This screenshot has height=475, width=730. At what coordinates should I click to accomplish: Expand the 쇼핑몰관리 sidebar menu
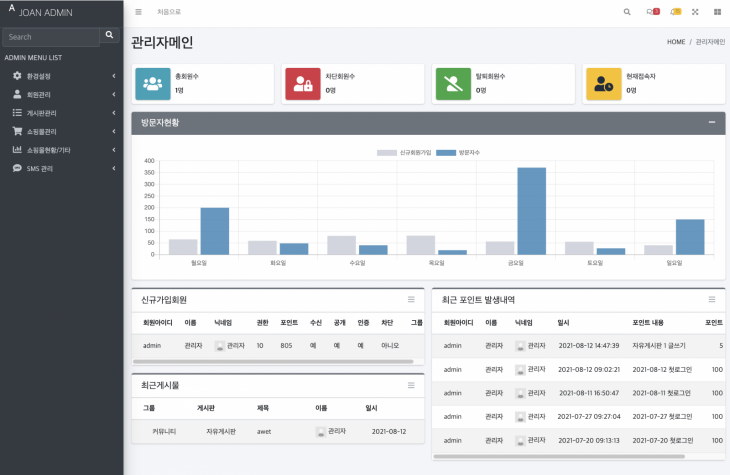(60, 131)
